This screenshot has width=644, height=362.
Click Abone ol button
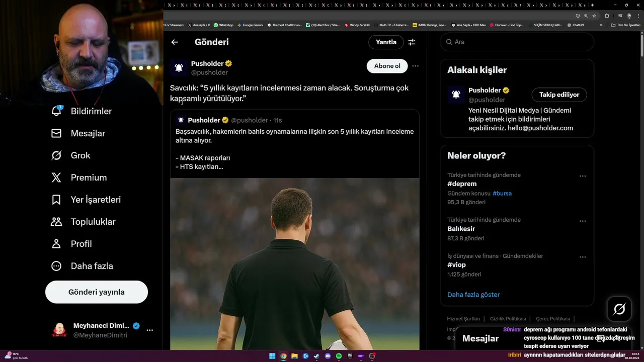click(387, 66)
